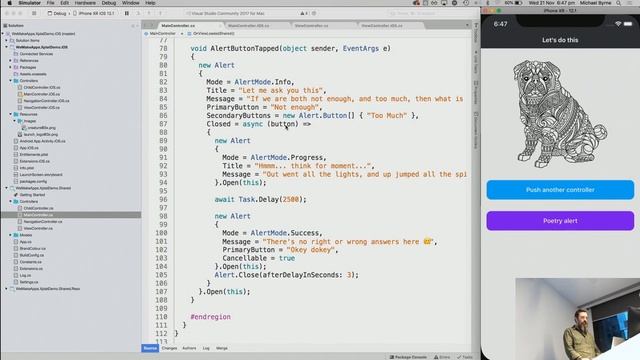Image resolution: width=640 pixels, height=360 pixels.
Task: Collapse the WeMakeApps.XplatDemo.iOS project node
Action: pos(7,47)
